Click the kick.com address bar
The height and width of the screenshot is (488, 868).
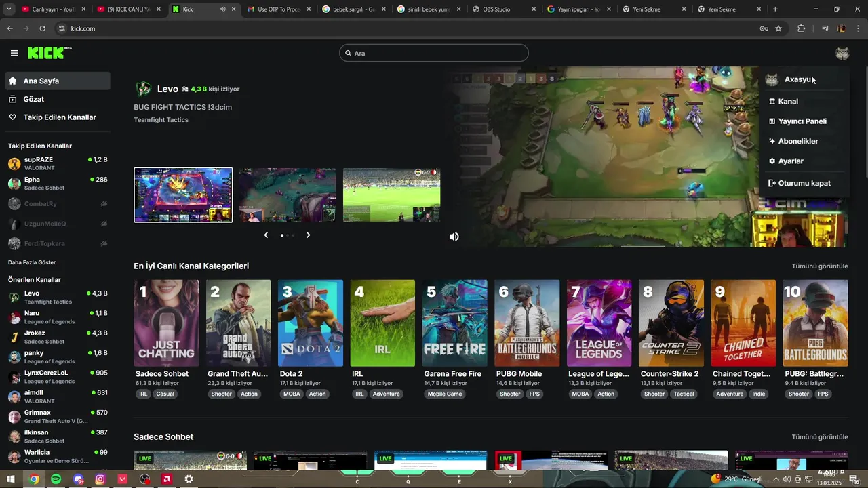[x=407, y=28]
